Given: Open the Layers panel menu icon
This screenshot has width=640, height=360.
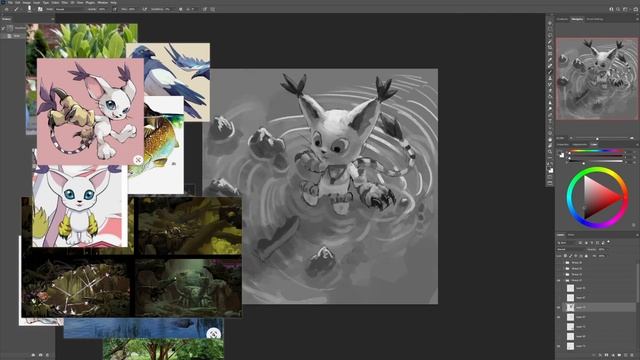Looking at the screenshot, I should click(x=638, y=235).
